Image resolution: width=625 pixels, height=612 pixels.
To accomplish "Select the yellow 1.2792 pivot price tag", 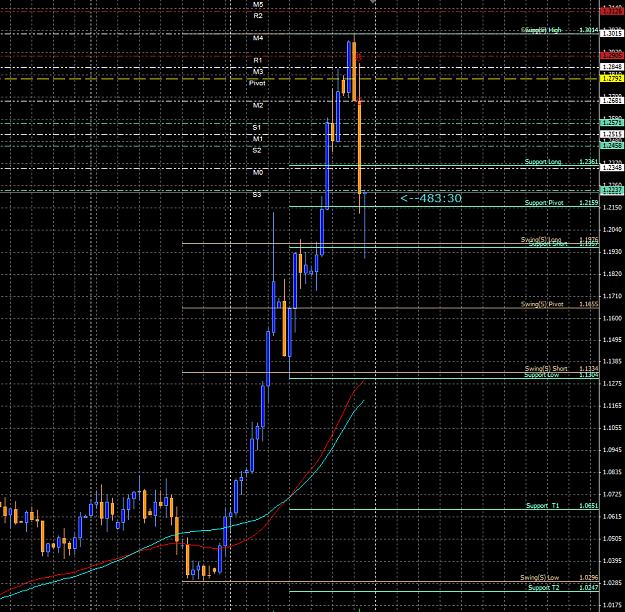I will pyautogui.click(x=612, y=79).
